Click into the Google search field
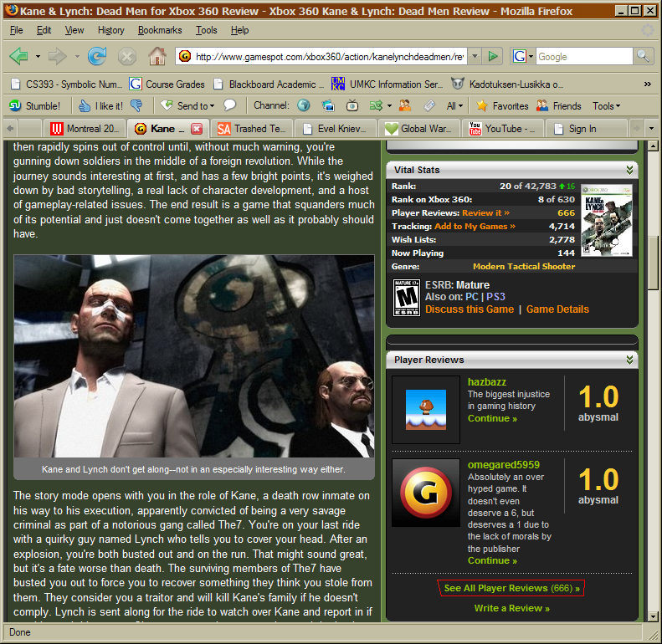 coord(582,57)
